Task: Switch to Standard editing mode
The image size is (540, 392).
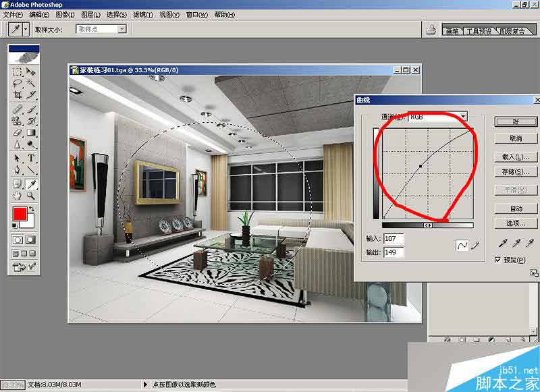Action: pyautogui.click(x=18, y=240)
